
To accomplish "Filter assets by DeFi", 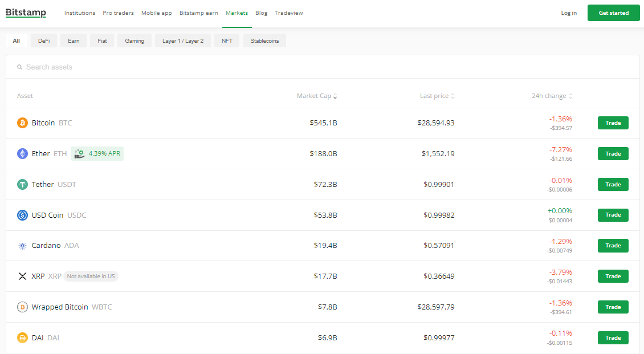I will [44, 40].
